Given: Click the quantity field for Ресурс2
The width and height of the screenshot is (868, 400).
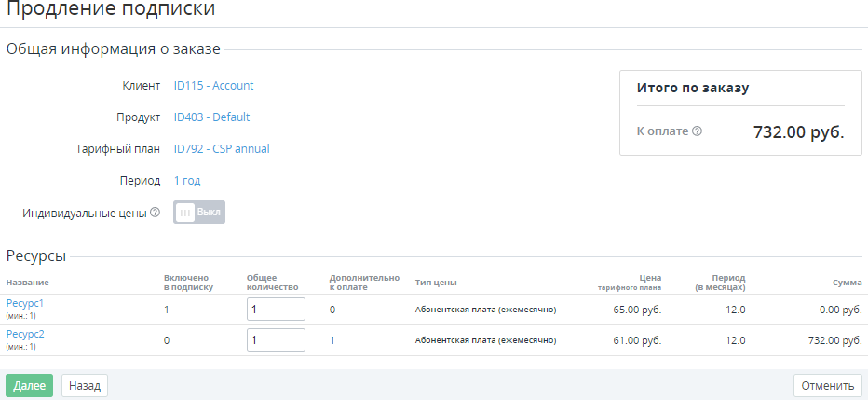Looking at the screenshot, I should pyautogui.click(x=276, y=340).
